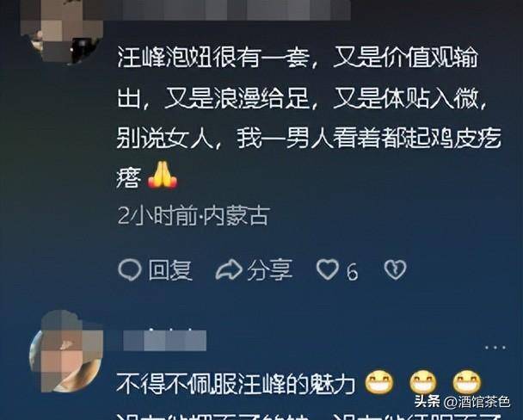Like the comment with the heart icon

[328, 269]
